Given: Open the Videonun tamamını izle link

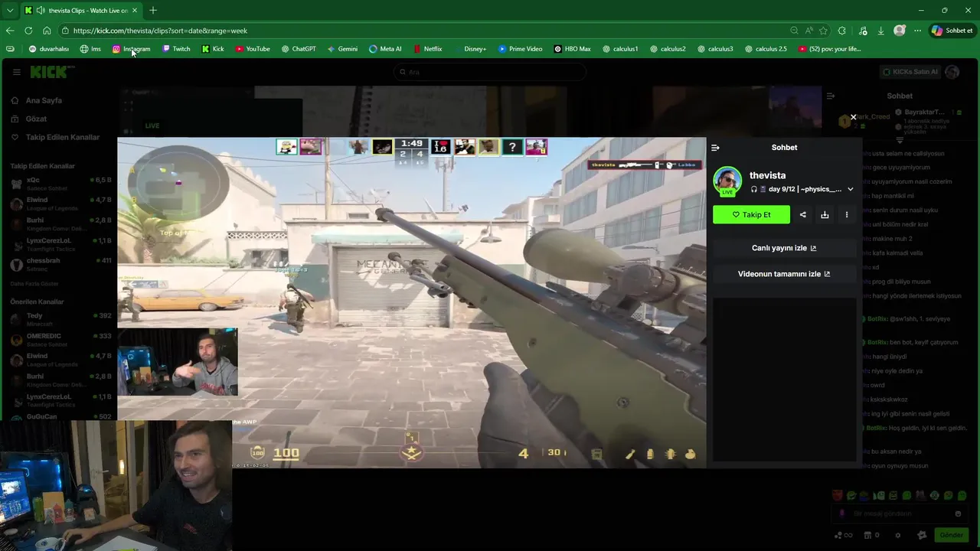Looking at the screenshot, I should click(x=784, y=274).
